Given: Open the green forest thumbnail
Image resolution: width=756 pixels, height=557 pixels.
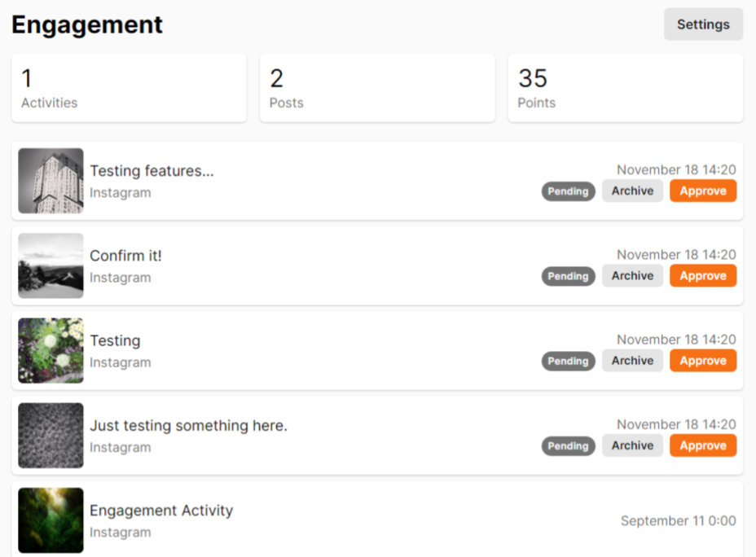Looking at the screenshot, I should (x=51, y=520).
